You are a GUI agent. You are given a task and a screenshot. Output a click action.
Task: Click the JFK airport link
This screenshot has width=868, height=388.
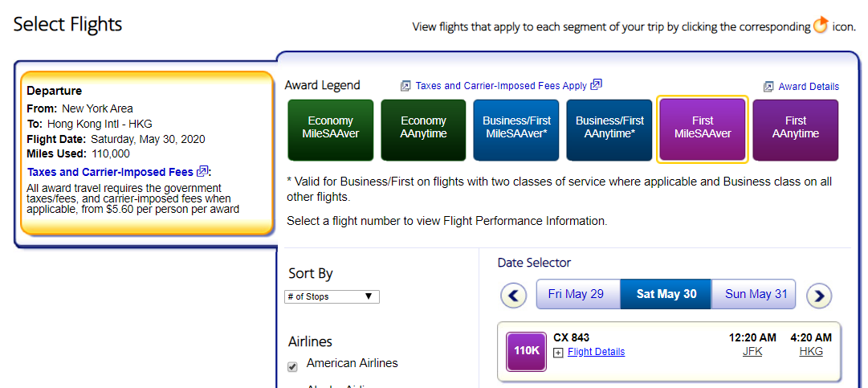(752, 352)
